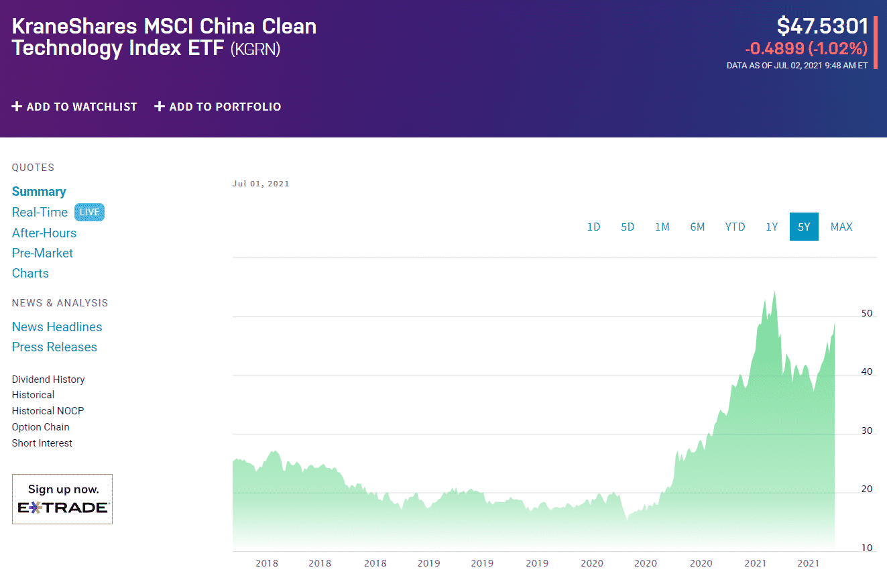This screenshot has height=588, width=887.
Task: Click the KraneShares ETF title heading
Action: click(164, 37)
